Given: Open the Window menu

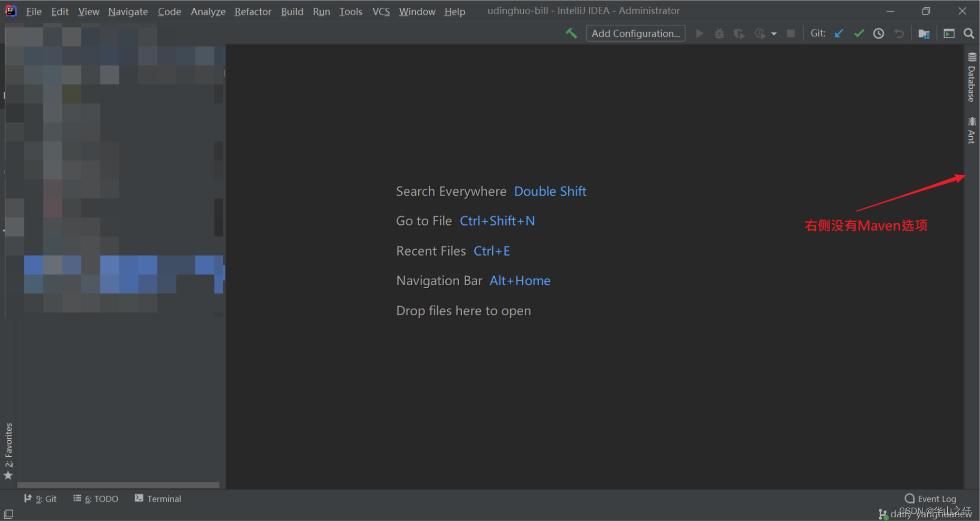Looking at the screenshot, I should tap(417, 12).
